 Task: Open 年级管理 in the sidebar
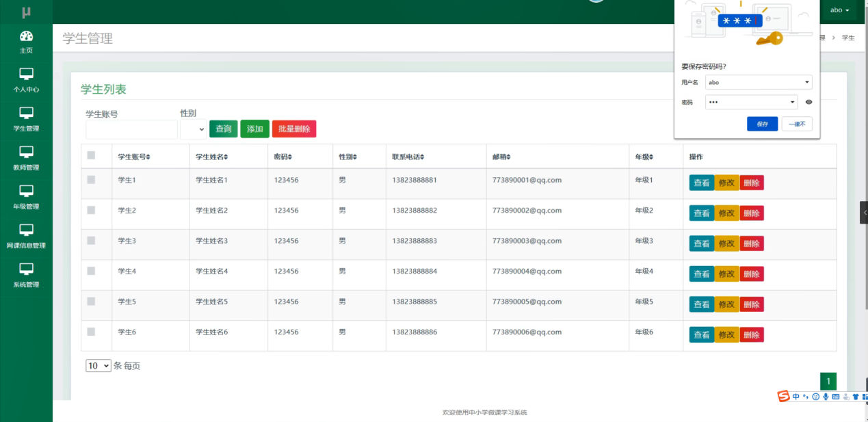[x=26, y=198]
